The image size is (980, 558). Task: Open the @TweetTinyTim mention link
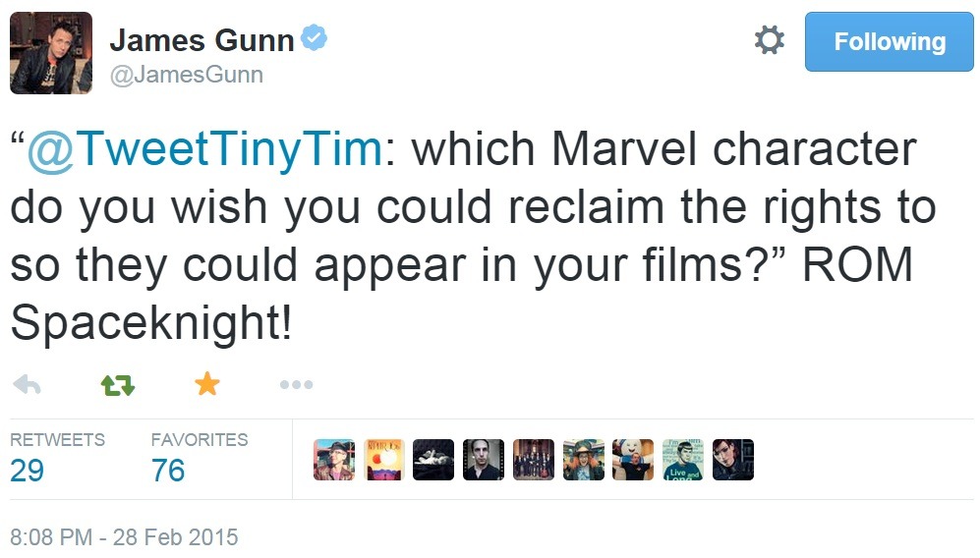[204, 149]
